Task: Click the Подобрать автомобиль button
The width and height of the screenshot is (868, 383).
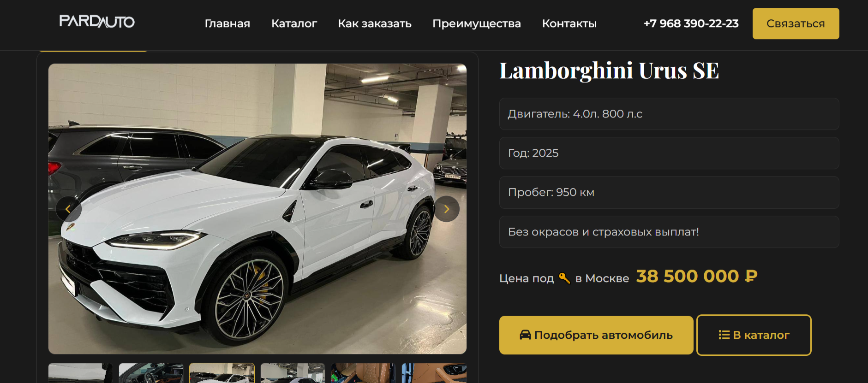Action: (x=596, y=335)
